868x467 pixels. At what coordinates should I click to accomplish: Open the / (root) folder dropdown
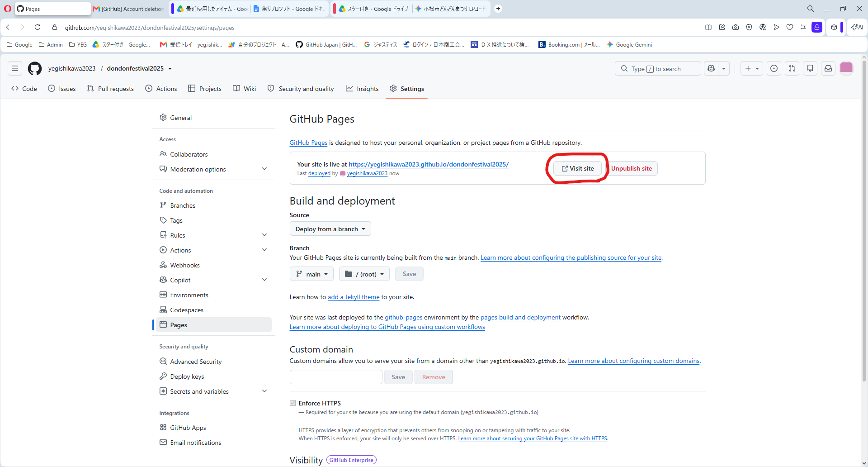[364, 274]
